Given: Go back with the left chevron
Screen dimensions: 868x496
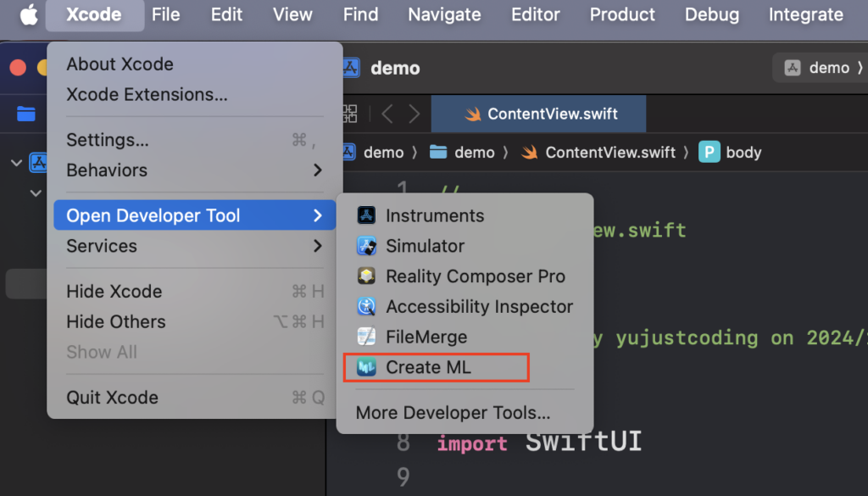Looking at the screenshot, I should point(387,114).
